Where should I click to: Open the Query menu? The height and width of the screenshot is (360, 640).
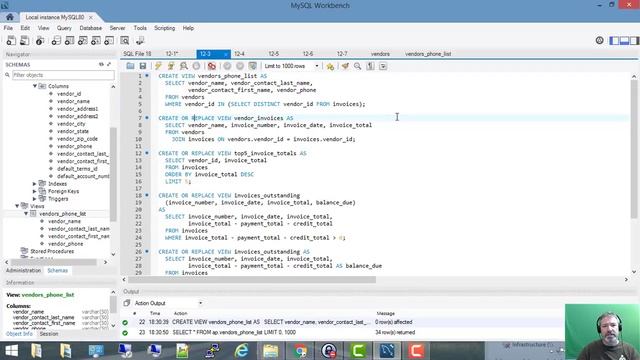click(x=64, y=28)
